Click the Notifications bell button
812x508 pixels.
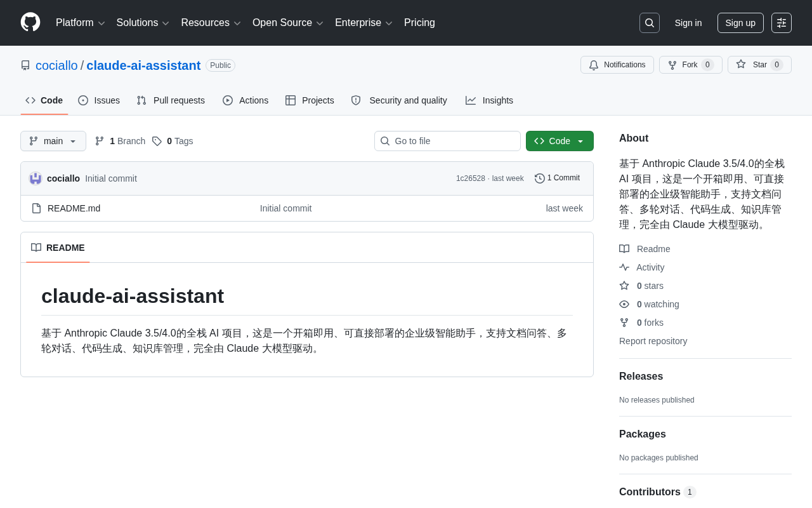click(x=617, y=65)
